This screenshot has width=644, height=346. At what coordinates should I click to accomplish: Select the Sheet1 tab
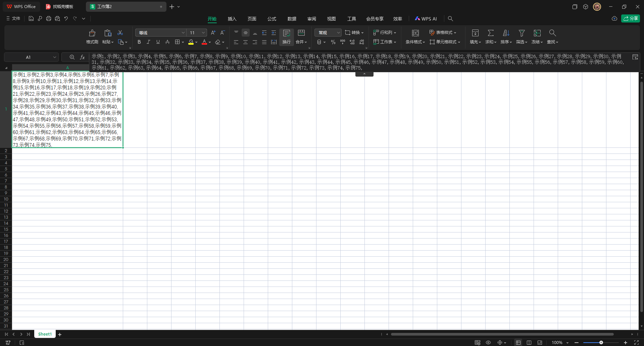[x=45, y=334]
